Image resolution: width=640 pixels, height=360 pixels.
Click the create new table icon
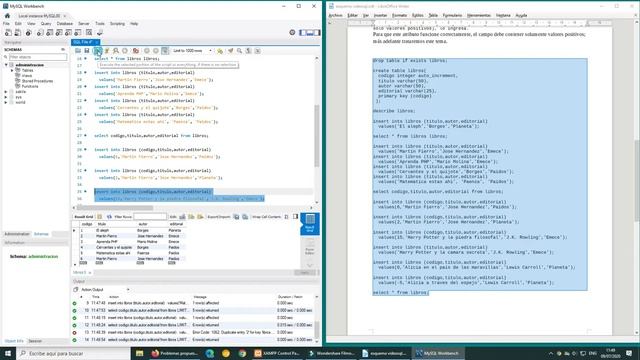click(49, 33)
